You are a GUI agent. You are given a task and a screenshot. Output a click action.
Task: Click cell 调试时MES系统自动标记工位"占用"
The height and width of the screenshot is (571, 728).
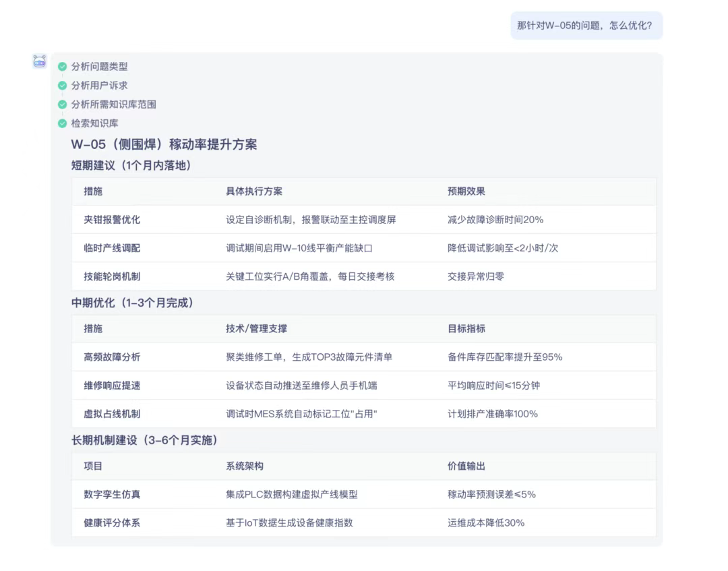click(x=301, y=414)
